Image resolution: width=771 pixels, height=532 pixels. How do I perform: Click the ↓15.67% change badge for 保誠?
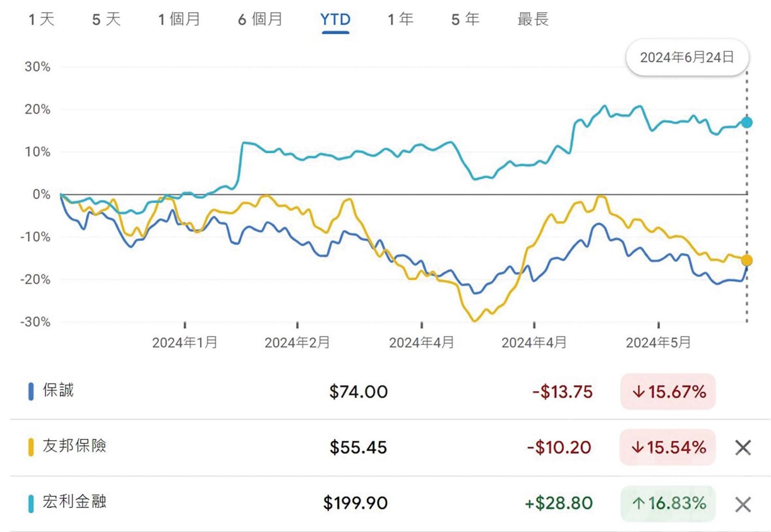[x=668, y=392]
